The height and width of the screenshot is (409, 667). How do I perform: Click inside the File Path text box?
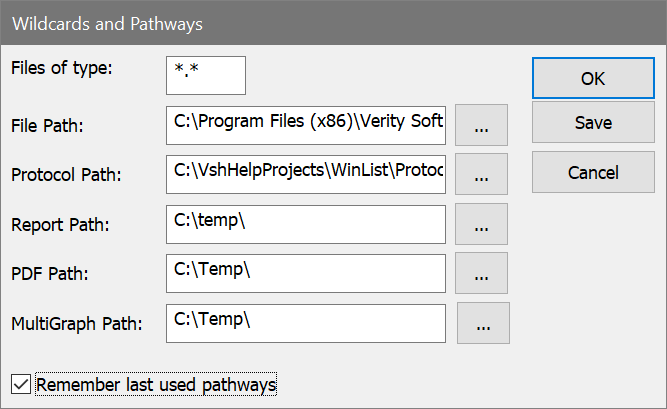pos(306,125)
